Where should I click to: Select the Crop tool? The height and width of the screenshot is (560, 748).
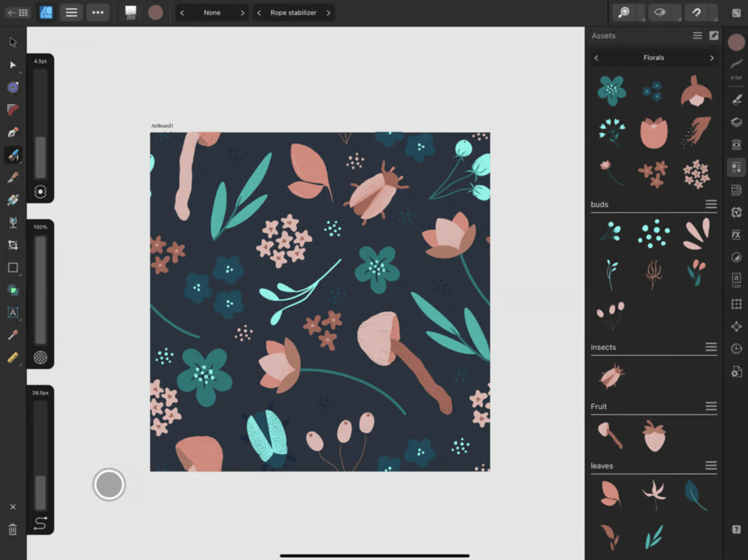[x=13, y=245]
